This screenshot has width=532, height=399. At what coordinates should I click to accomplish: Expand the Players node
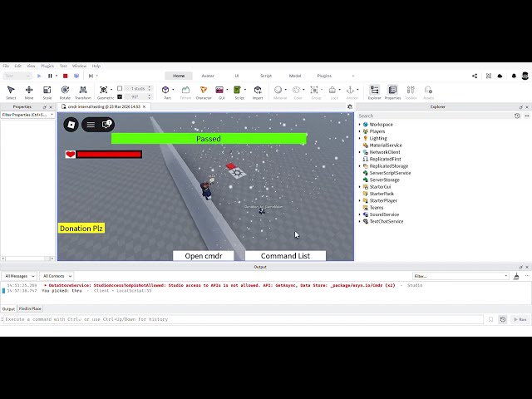(360, 131)
